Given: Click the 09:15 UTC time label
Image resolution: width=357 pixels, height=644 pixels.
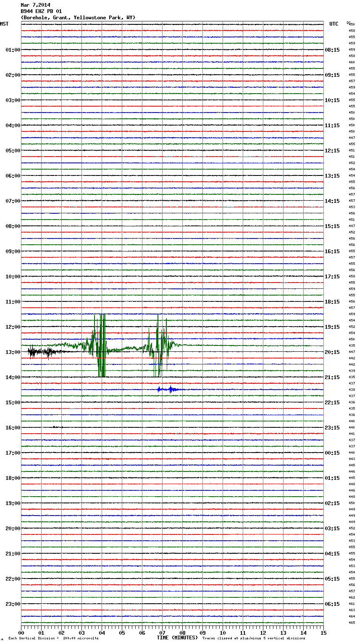Looking at the screenshot, I should click(x=332, y=75).
